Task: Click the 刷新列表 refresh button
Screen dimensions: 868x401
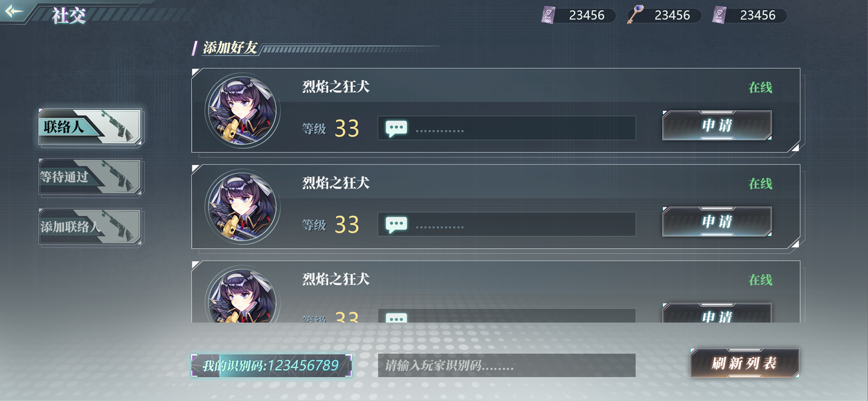Action: coord(744,364)
